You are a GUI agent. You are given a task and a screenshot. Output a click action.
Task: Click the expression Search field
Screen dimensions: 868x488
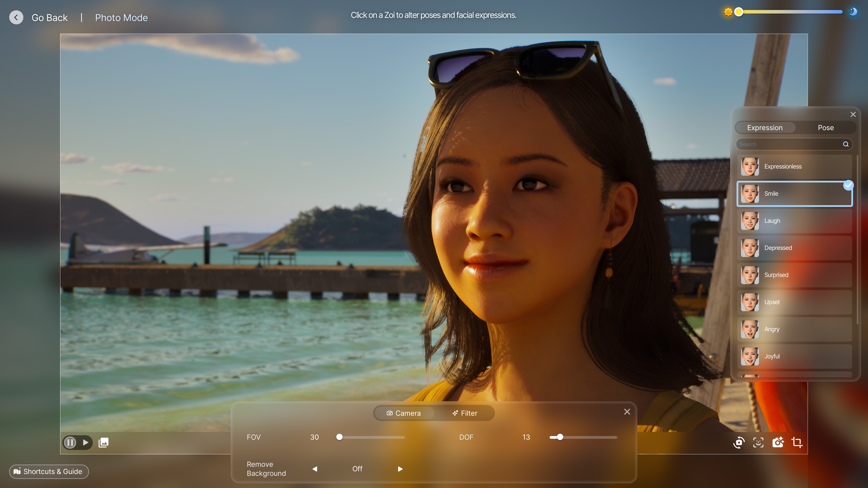coord(794,144)
